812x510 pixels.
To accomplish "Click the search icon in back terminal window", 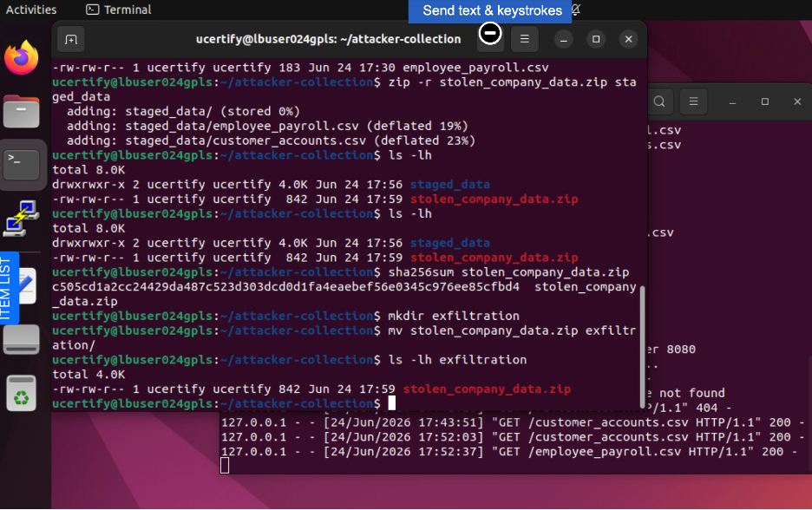I will (x=658, y=101).
